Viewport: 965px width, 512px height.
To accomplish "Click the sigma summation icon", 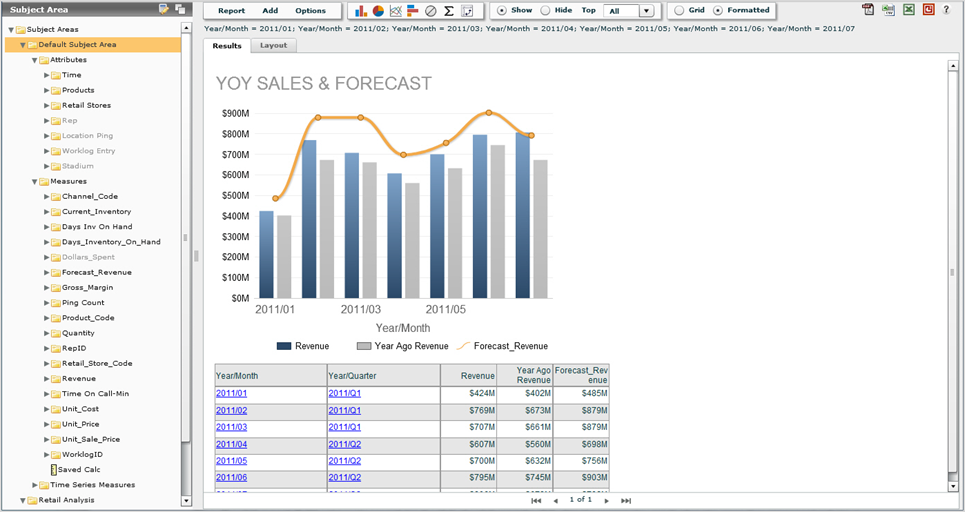I will click(449, 11).
